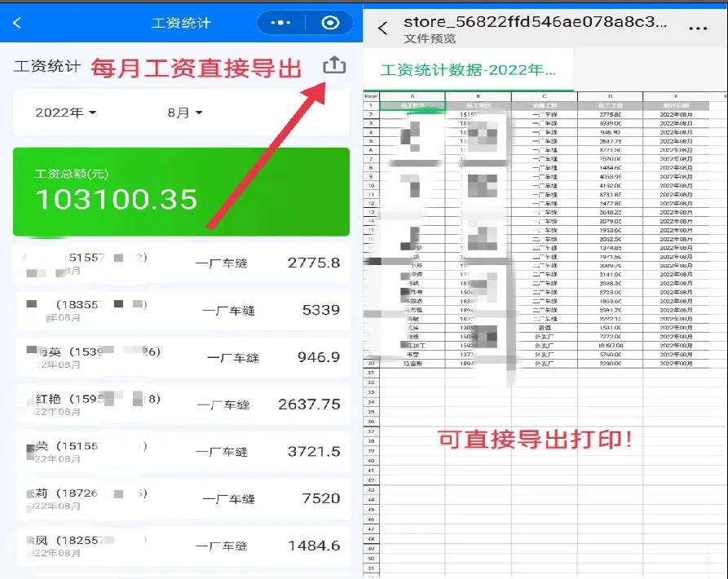Image resolution: width=728 pixels, height=579 pixels.
Task: Select the salary entry with 946.9
Action: 181,358
